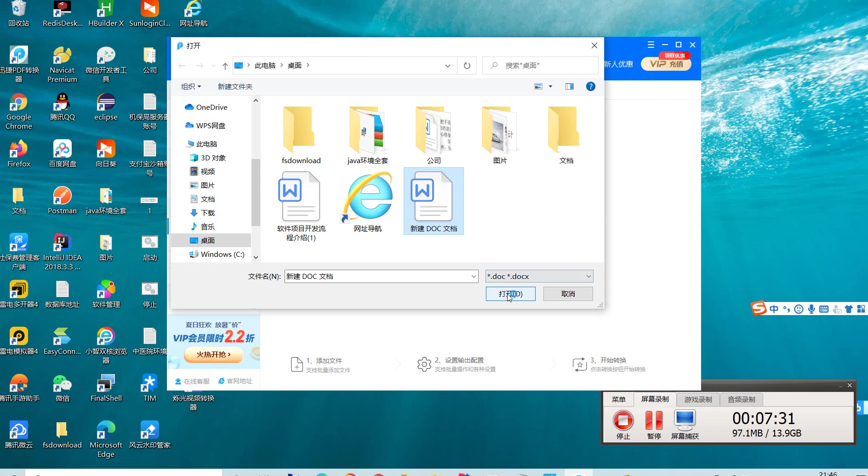Switch to 游戏录制 tab in recorder
The width and height of the screenshot is (868, 476).
coord(698,399)
